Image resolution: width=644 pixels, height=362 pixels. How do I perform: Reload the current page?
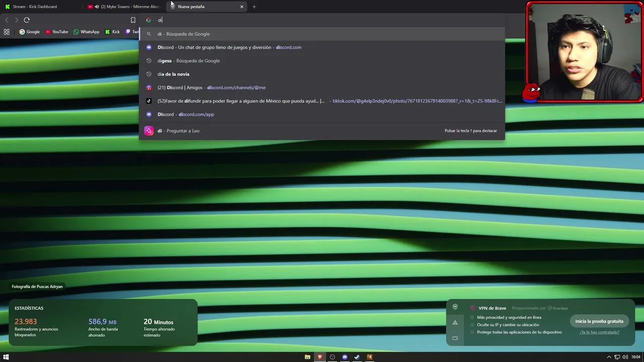[x=27, y=20]
